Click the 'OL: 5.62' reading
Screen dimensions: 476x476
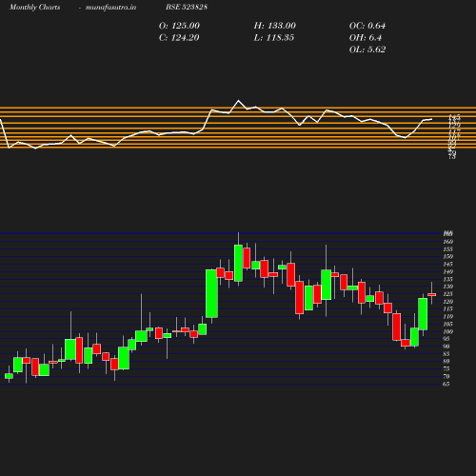coord(367,50)
